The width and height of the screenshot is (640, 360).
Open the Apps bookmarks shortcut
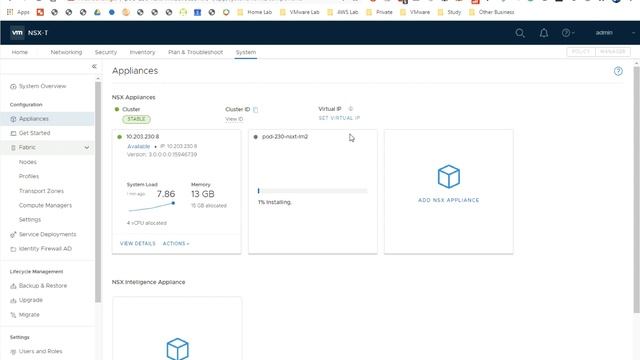pos(19,12)
